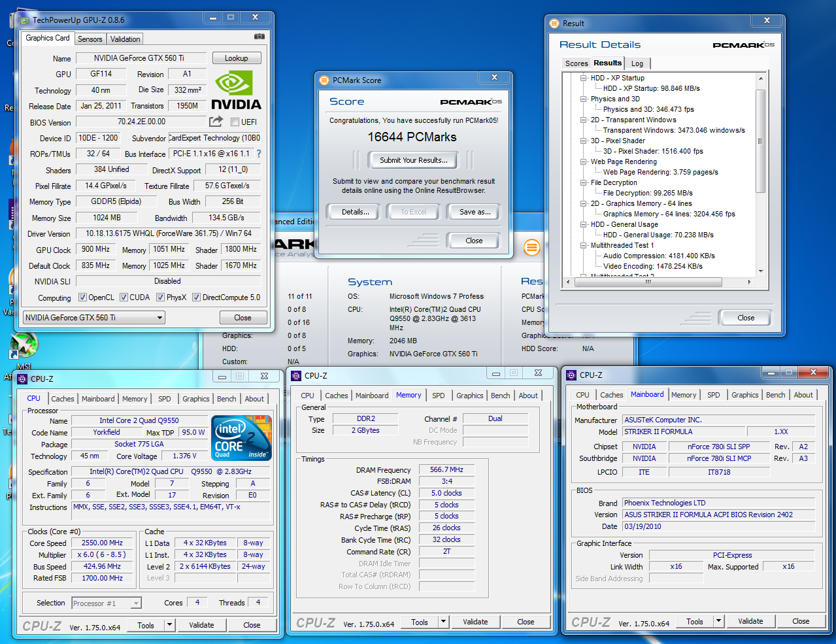Image resolution: width=836 pixels, height=644 pixels.
Task: Click the Close button in Result window
Action: (x=746, y=318)
